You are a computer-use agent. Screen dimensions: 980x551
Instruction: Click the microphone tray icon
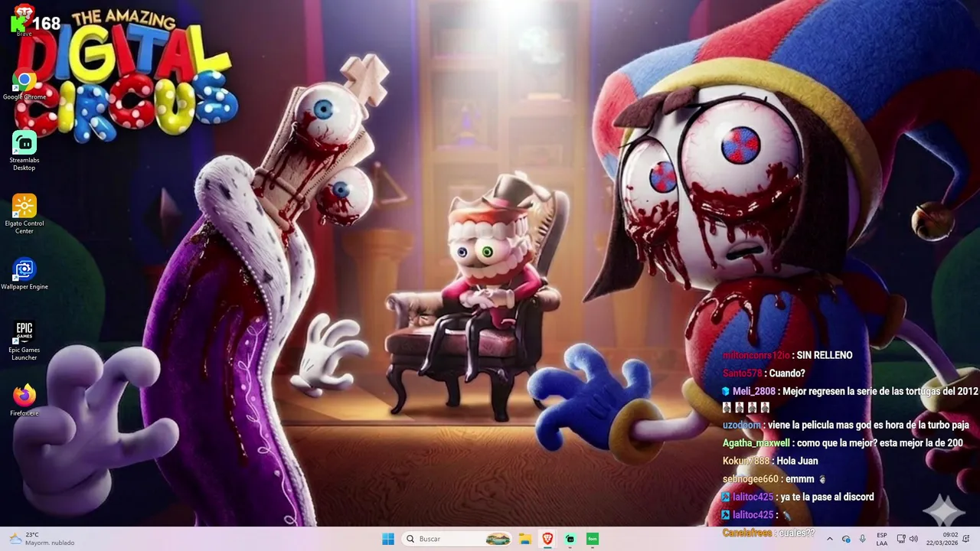[863, 539]
